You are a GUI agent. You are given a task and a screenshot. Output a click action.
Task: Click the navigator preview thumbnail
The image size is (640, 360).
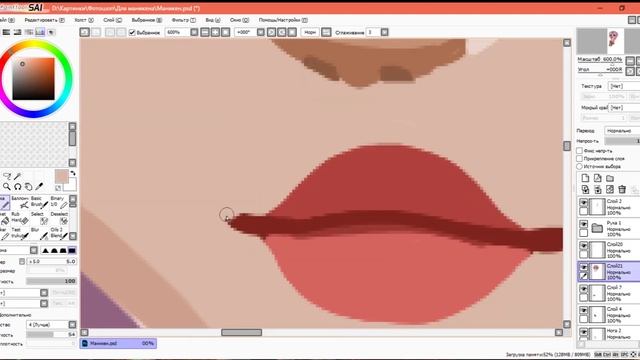click(x=613, y=40)
